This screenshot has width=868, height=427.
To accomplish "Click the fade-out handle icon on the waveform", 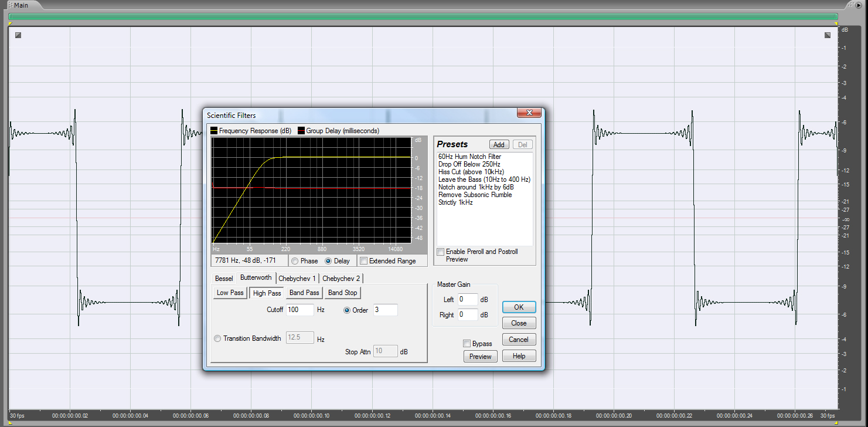I will (x=828, y=35).
